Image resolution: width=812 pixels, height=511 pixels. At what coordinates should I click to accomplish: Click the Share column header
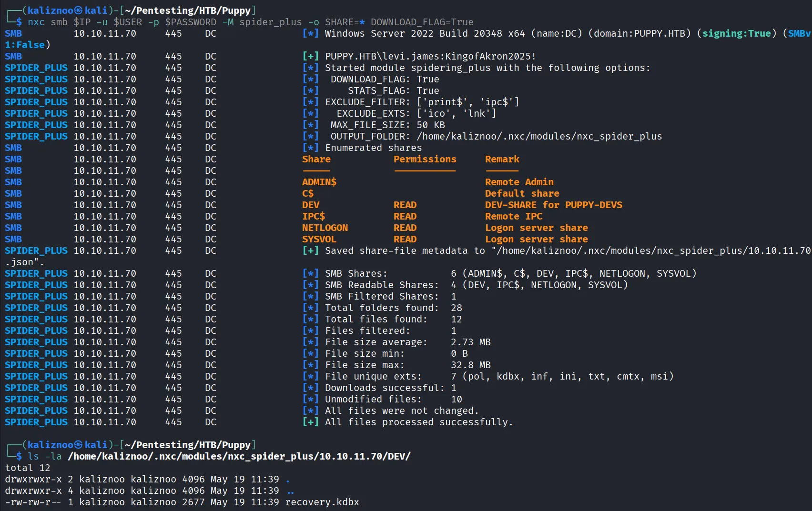tap(316, 159)
